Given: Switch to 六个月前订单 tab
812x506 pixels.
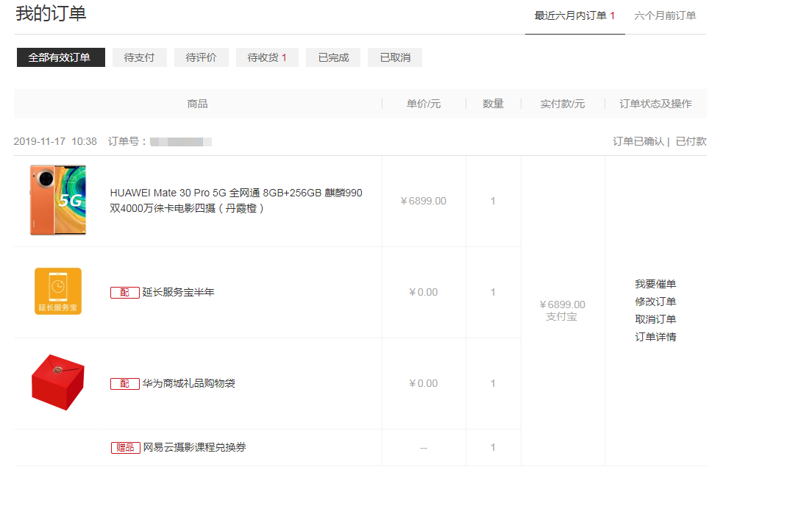Looking at the screenshot, I should (x=665, y=15).
